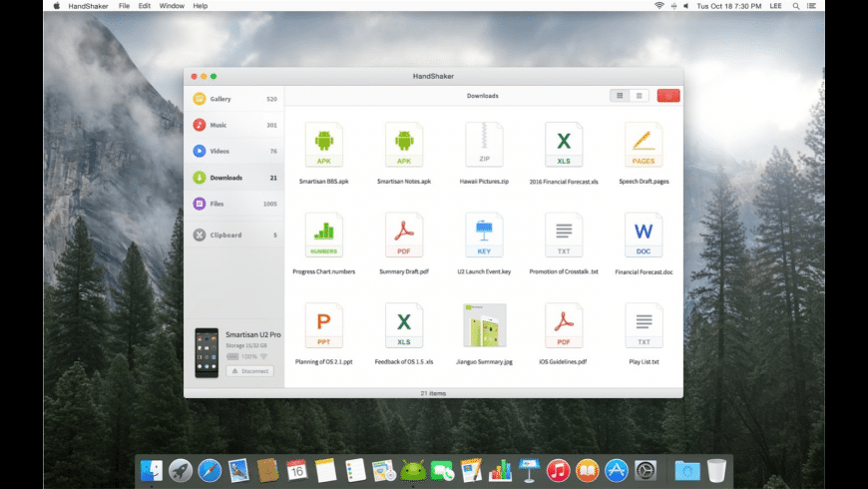The width and height of the screenshot is (868, 489).
Task: Open the Videos category in sidebar
Action: 234,151
